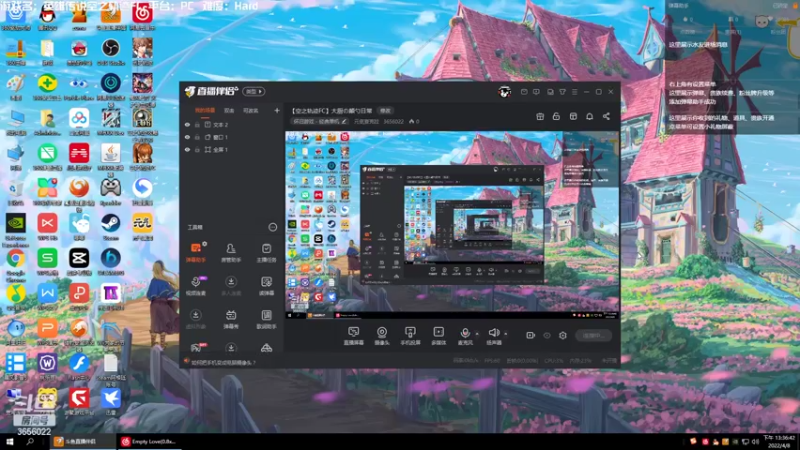Viewport: 800px width, 450px height.
Task: Open the mode pill next to logo
Action: tap(254, 91)
